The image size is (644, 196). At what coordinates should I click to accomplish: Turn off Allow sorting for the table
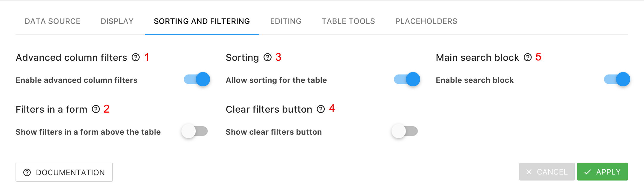[x=407, y=79]
